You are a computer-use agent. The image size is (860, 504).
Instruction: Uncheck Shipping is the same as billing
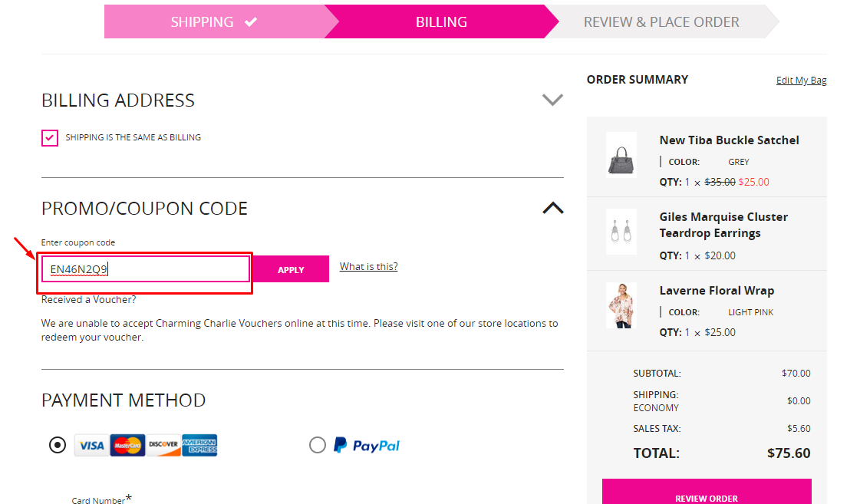coord(50,137)
